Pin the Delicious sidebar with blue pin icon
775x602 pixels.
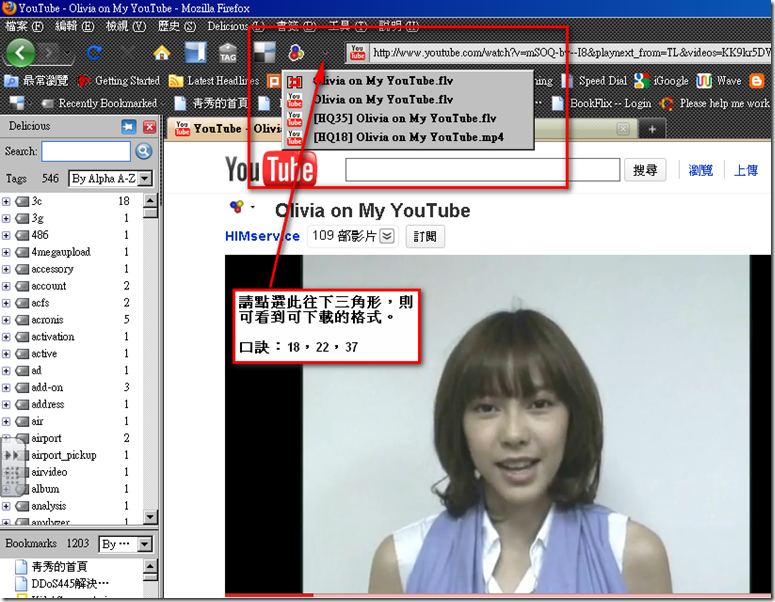pos(129,127)
